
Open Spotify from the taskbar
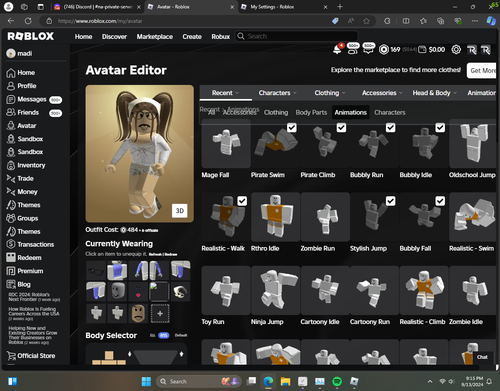[337, 381]
